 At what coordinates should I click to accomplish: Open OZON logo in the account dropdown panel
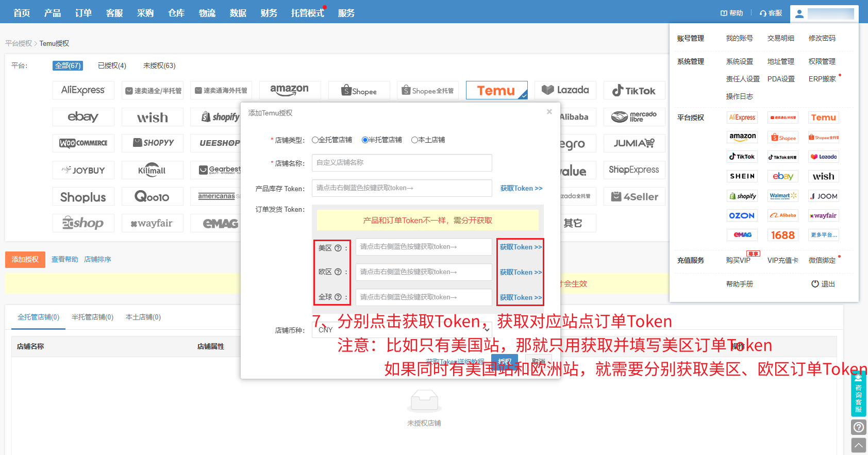[742, 215]
